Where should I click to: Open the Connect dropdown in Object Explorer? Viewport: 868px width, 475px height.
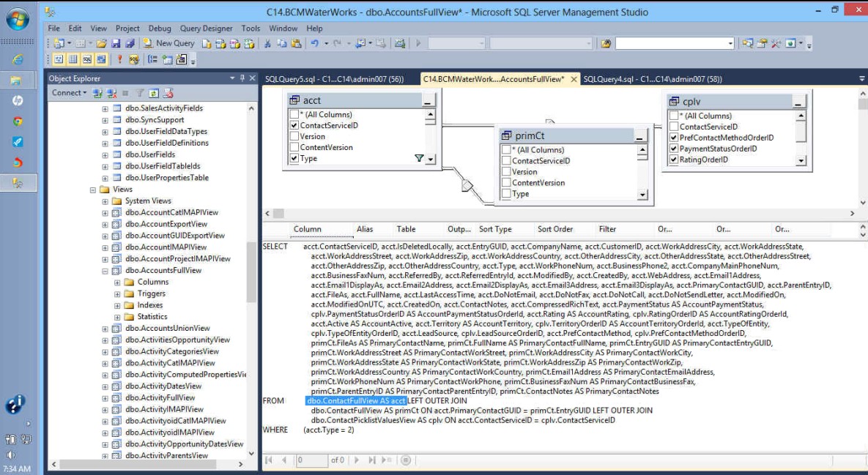(x=69, y=93)
